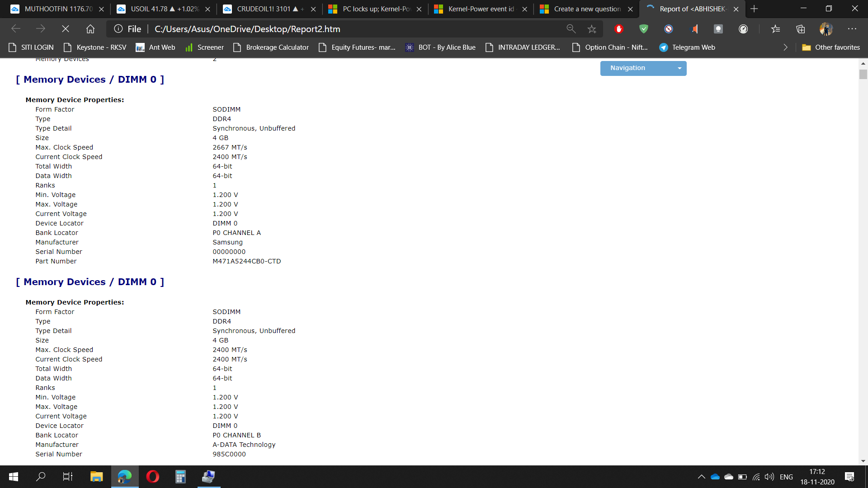Open the red stop-hand blocker extension

[619, 29]
